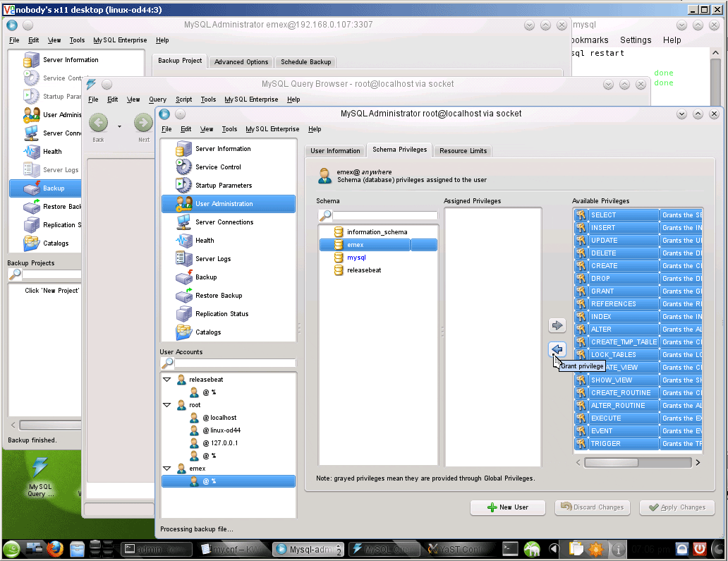The width and height of the screenshot is (728, 561).
Task: Open MySQL Query desktop shortcut icon
Action: click(x=40, y=476)
